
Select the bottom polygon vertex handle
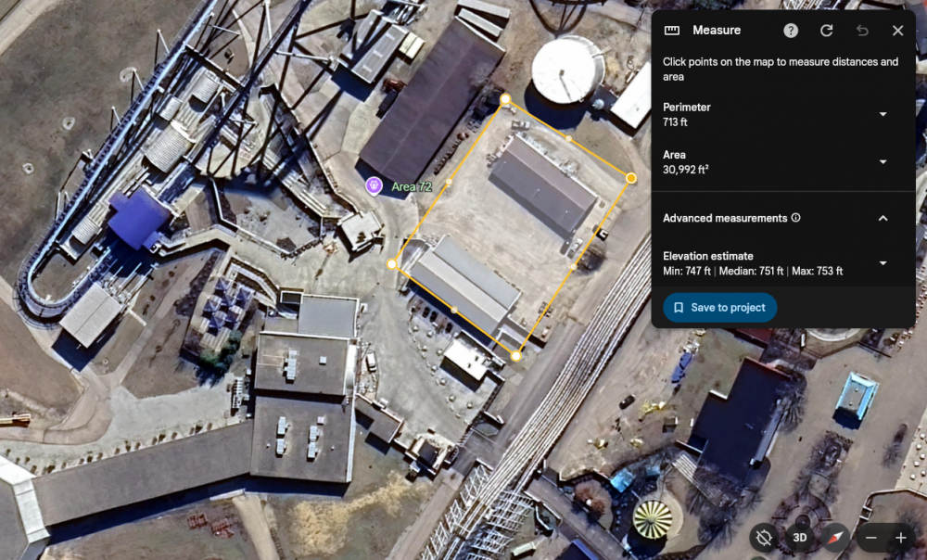[x=516, y=356]
